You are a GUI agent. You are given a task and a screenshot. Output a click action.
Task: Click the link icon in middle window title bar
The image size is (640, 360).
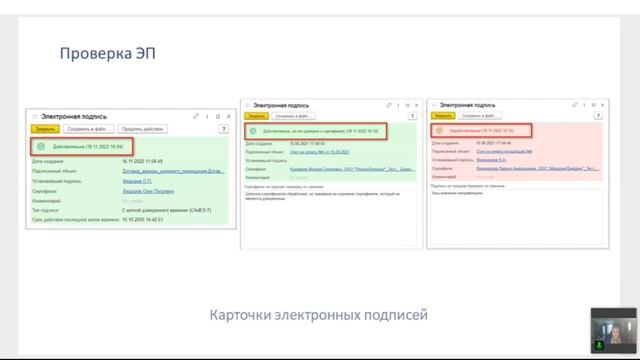[x=389, y=105]
